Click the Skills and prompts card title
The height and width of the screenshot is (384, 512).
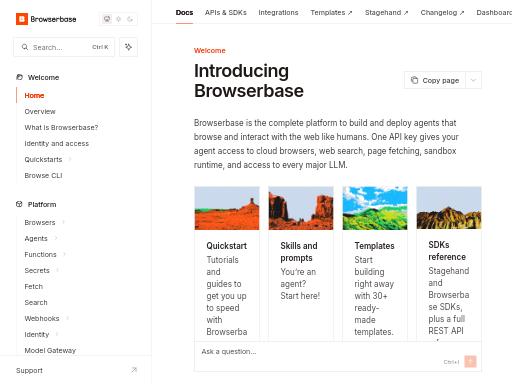tap(299, 252)
